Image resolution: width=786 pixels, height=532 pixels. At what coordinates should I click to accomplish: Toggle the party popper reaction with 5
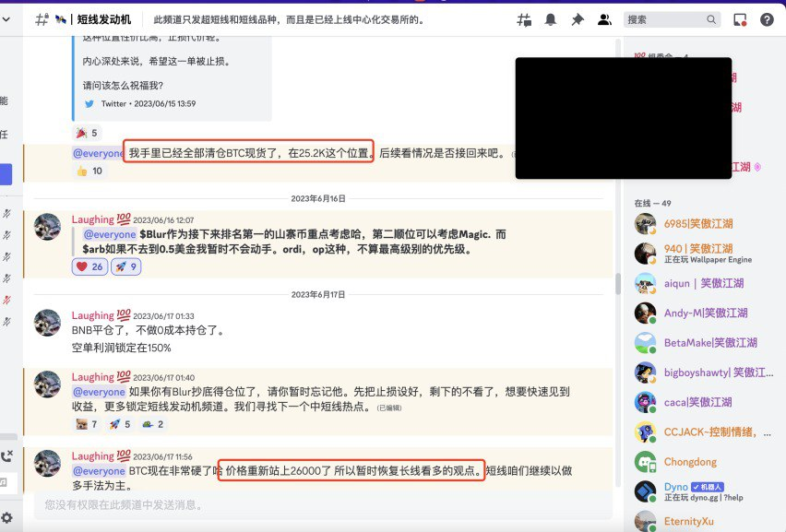click(x=87, y=133)
